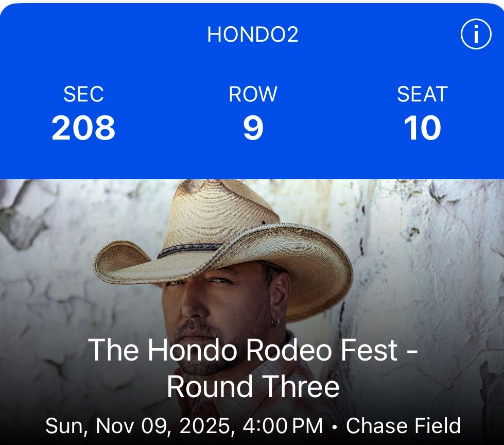Click the ROW label

coord(253,94)
